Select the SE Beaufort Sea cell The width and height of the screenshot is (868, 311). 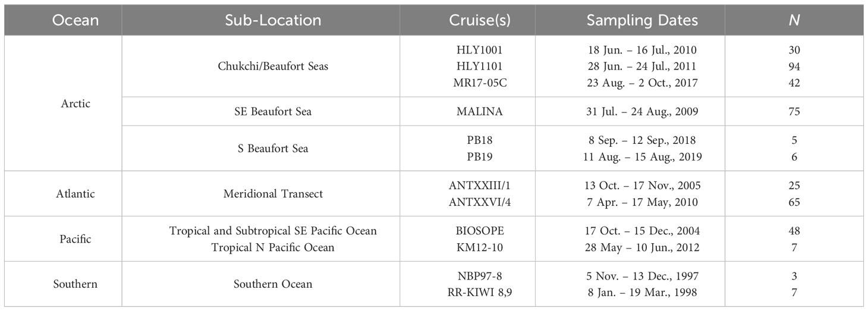click(x=273, y=111)
